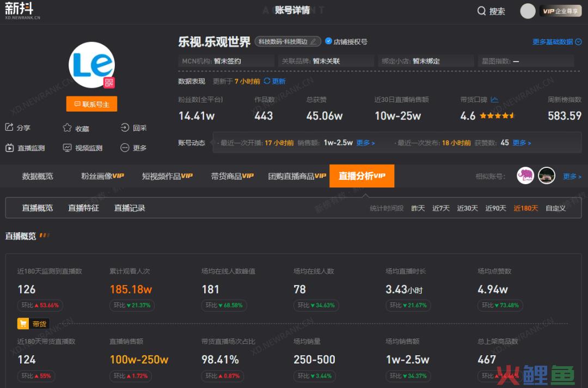The height and width of the screenshot is (388, 588).
Task: Switch to the 直播分析VIP tab
Action: coord(362,175)
